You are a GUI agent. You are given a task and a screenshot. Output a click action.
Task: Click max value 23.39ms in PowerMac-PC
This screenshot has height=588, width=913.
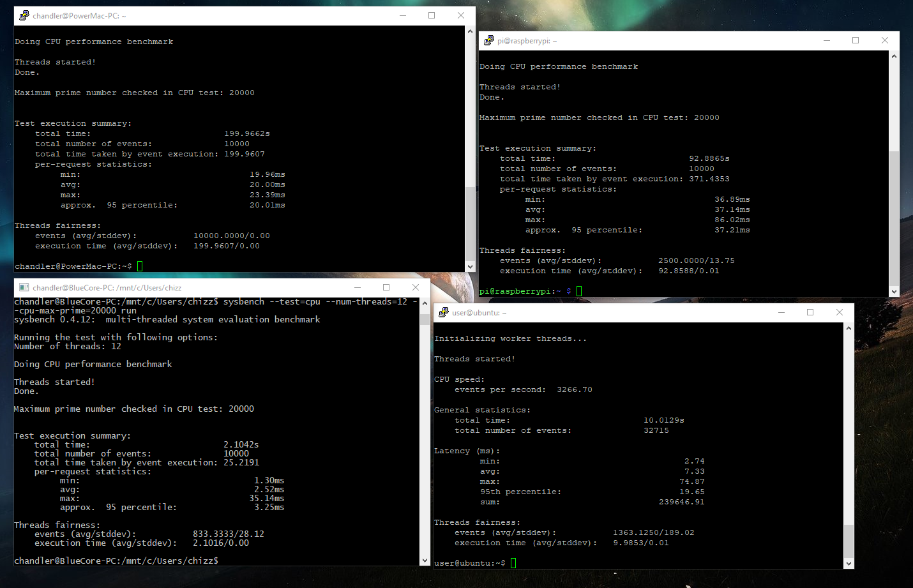268,195
